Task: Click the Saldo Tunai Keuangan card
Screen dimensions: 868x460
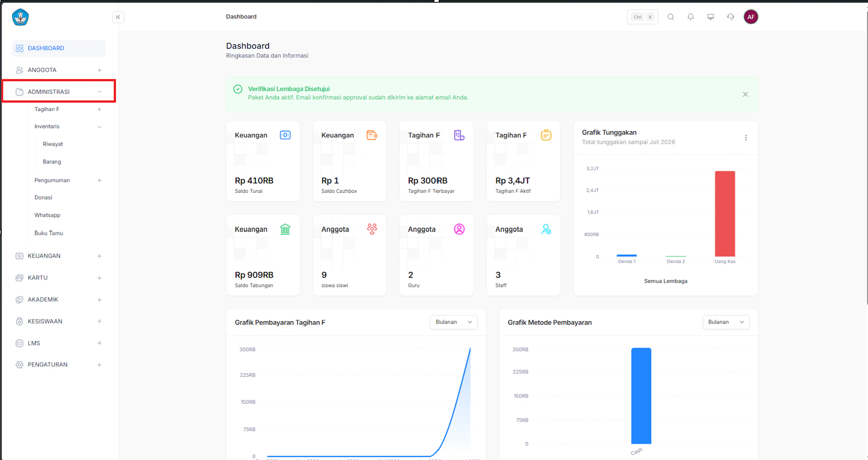Action: pyautogui.click(x=263, y=161)
